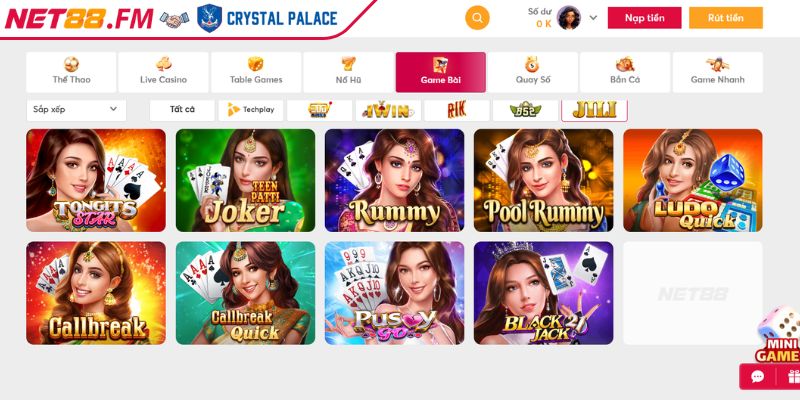Filter by B52 provider logo
Image resolution: width=800 pixels, height=400 pixels.
(526, 110)
